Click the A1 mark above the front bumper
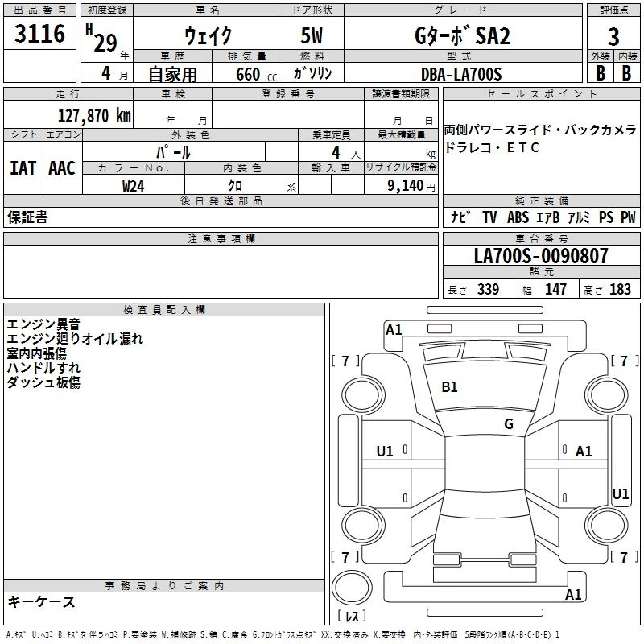The height and width of the screenshot is (644, 644). [394, 329]
